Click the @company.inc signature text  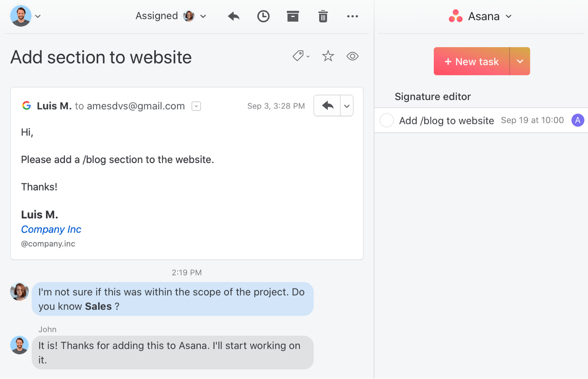point(48,244)
